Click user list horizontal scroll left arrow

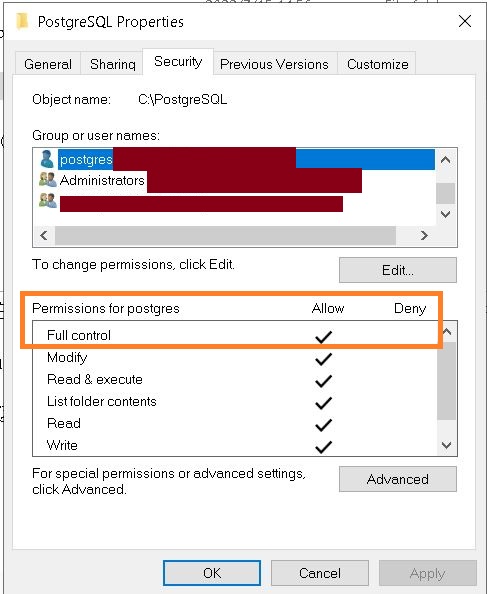[x=44, y=236]
